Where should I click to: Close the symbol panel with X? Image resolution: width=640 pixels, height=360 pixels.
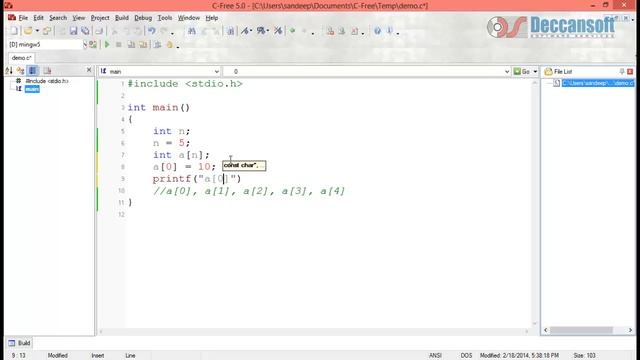tap(89, 70)
